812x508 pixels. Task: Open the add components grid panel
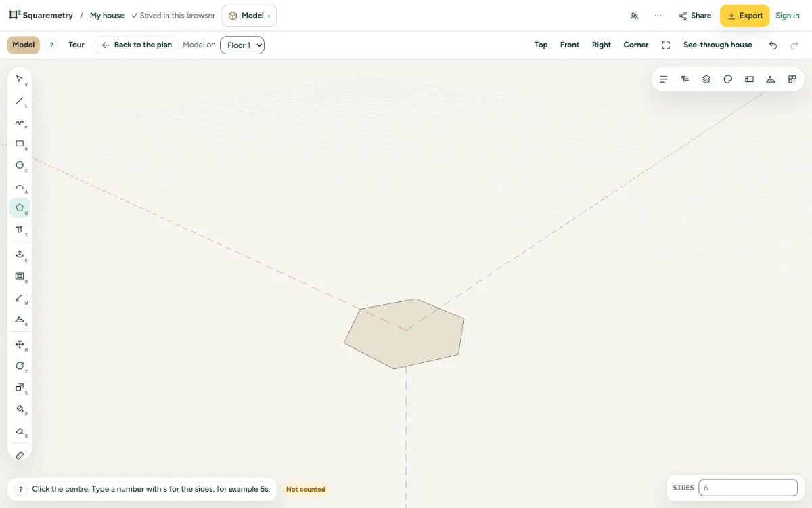point(792,79)
